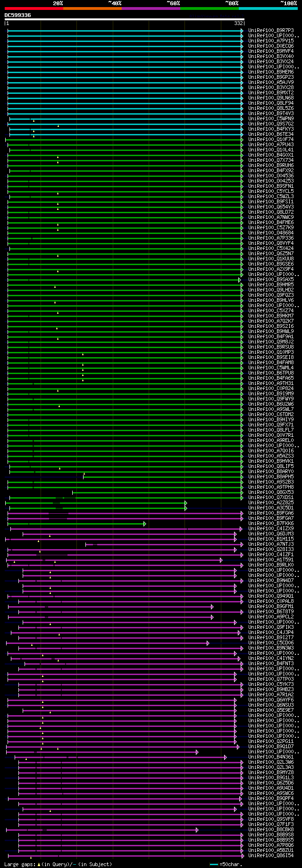Select the UniRef100_Q654V3 label
This screenshot has width=302, height=868.
pos(271,207)
